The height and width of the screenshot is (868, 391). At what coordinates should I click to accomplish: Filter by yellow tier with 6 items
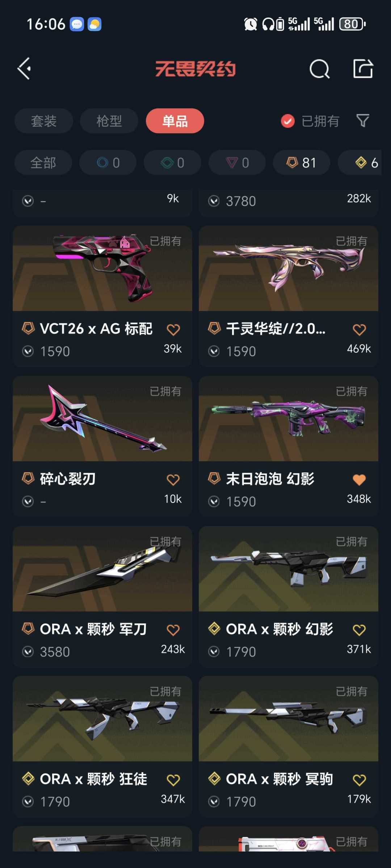coord(360,163)
